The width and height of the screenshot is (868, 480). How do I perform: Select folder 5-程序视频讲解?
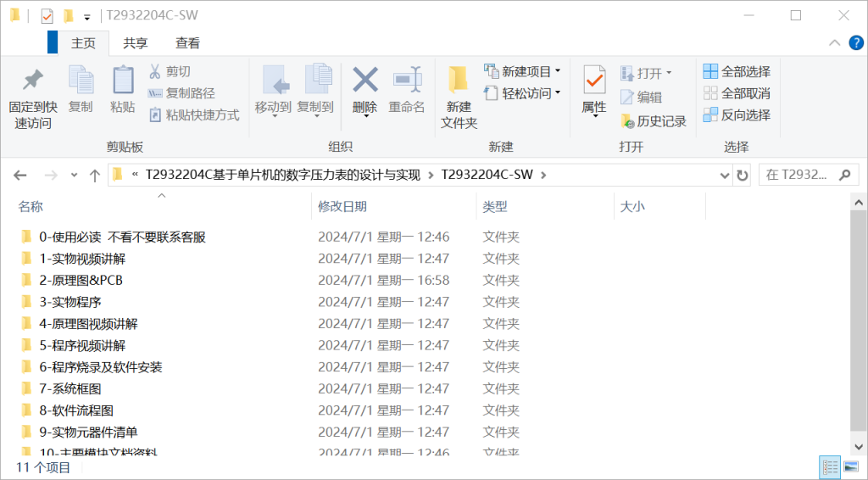[x=82, y=345]
